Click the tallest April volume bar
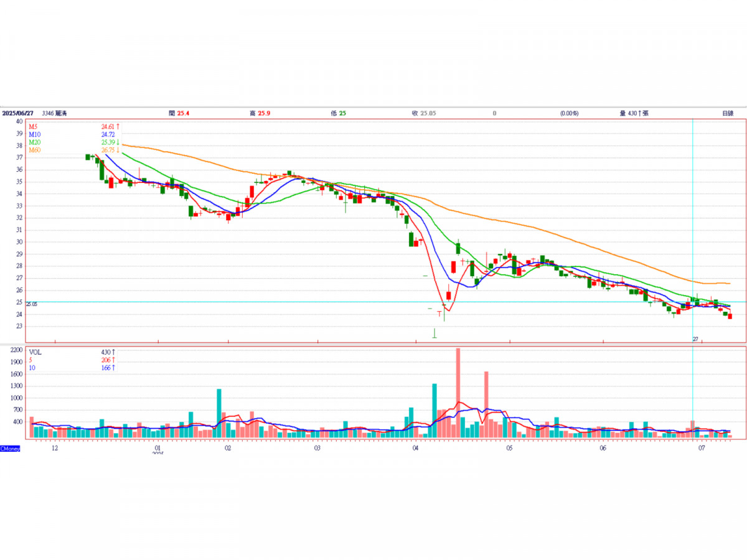This screenshot has height=560, width=747. [x=458, y=394]
